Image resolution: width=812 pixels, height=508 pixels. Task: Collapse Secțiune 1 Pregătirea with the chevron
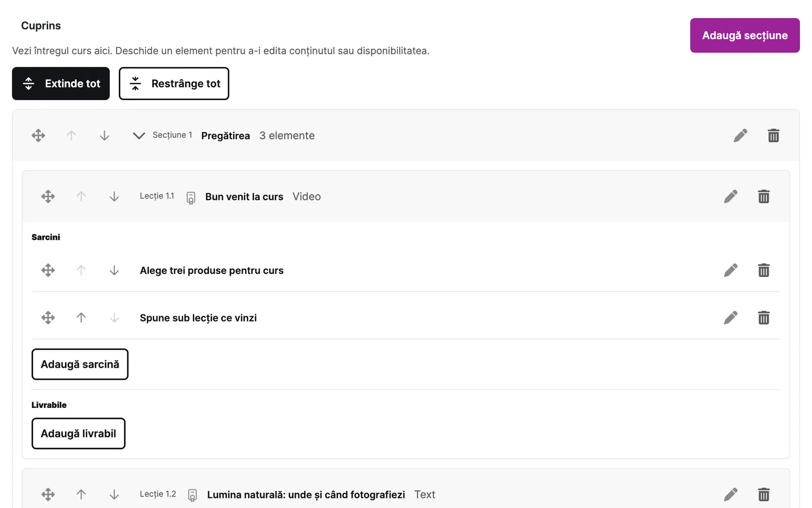[x=139, y=136]
